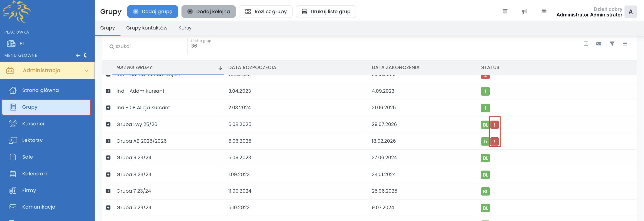Image resolution: width=644 pixels, height=221 pixels.
Task: Collapse sidebar using the left arrow
Action: point(78,55)
